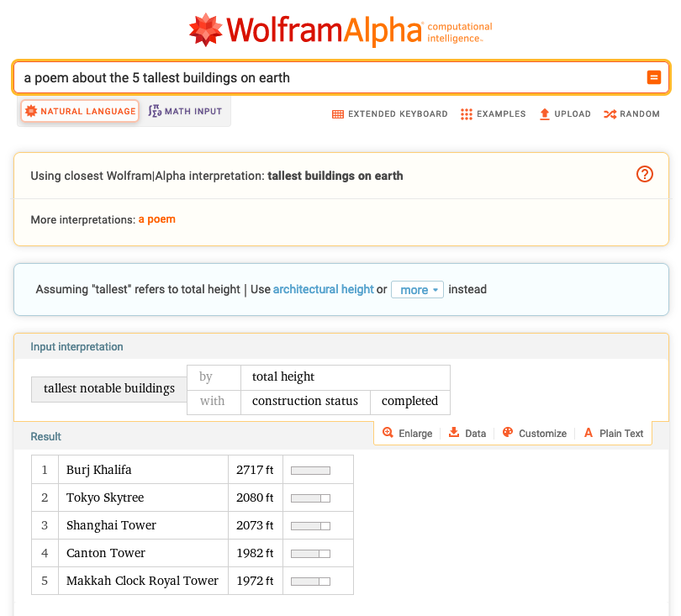Click the 'tallest notable buildings' label
Image resolution: width=681 pixels, height=616 pixels.
[x=109, y=389]
